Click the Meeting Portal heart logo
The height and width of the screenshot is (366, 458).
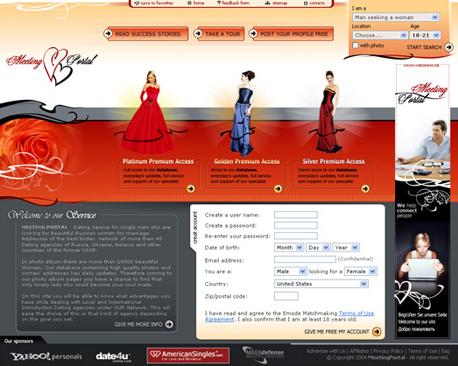tap(52, 65)
